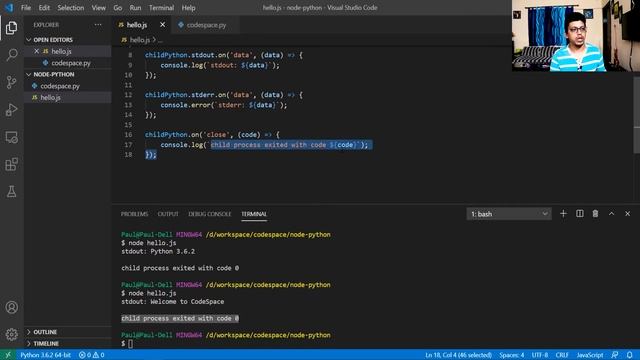Switch to the Problems panel tab
640x360 pixels.
[134, 214]
